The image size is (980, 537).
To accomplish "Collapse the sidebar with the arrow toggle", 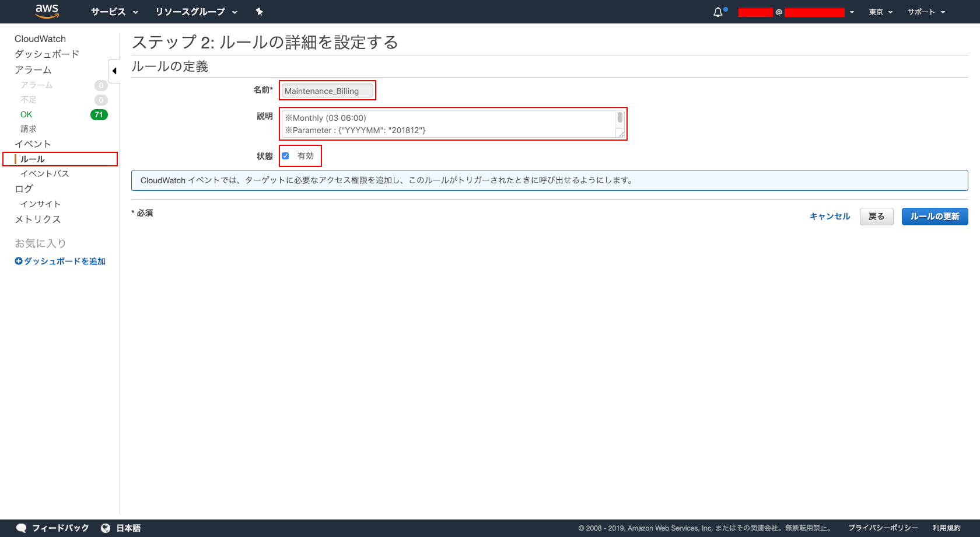I will [x=114, y=70].
